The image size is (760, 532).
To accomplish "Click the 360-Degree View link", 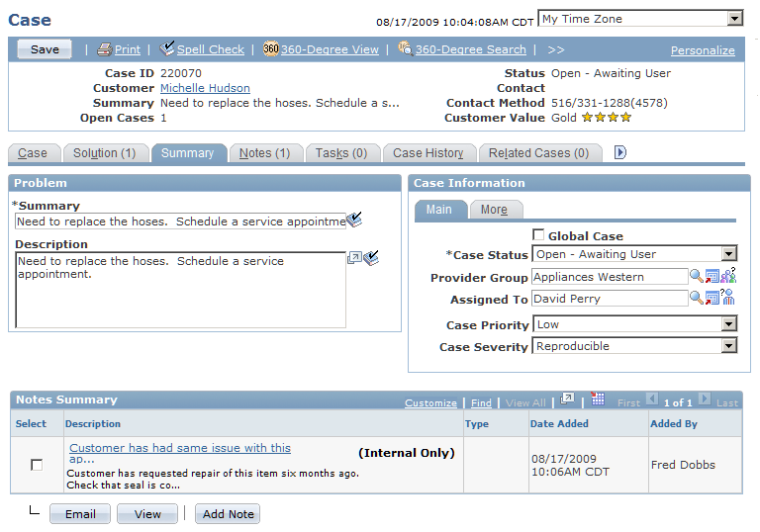I will [x=330, y=49].
